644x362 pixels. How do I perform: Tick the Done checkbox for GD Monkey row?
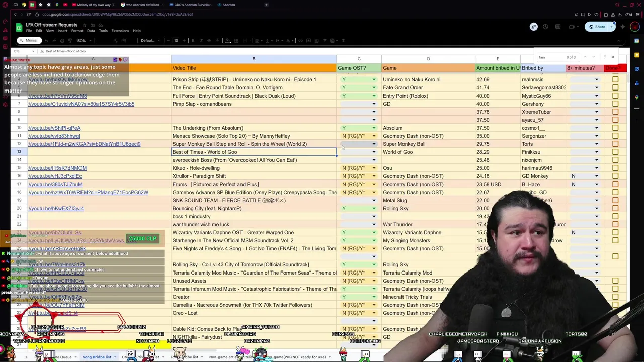(615, 176)
